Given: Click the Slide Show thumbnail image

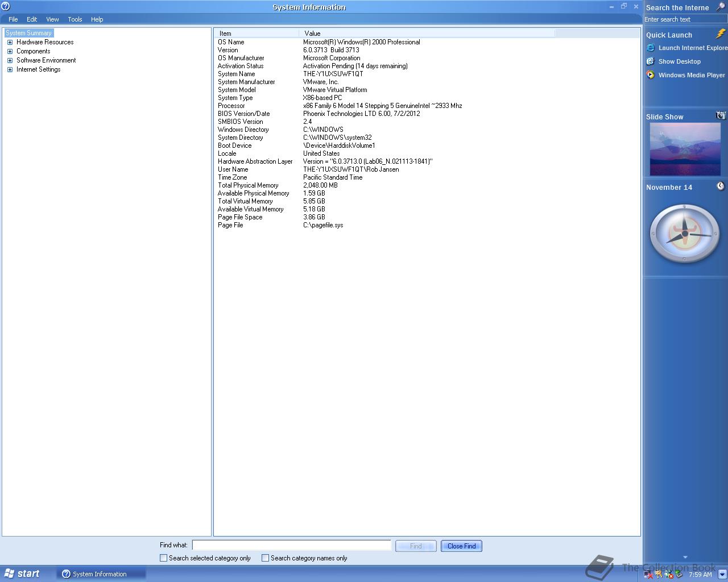Looking at the screenshot, I should [685, 149].
